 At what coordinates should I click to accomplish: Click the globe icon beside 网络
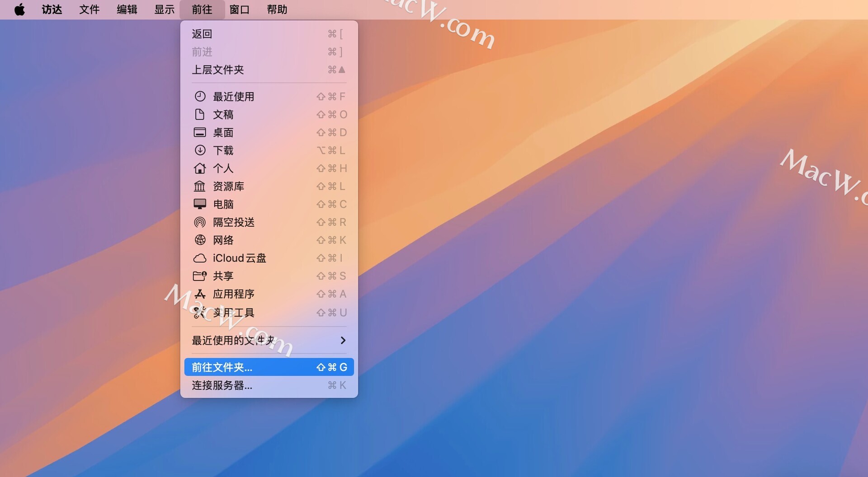200,240
